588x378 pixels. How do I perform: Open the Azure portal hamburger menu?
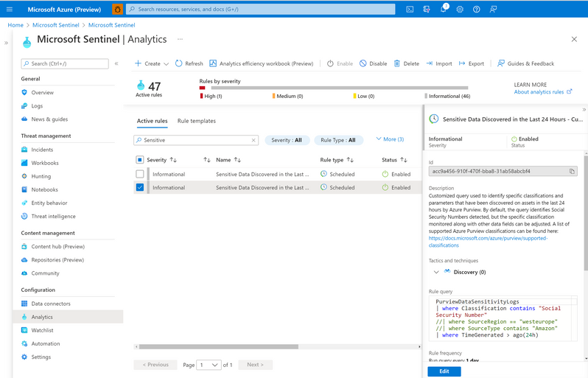tap(10, 10)
